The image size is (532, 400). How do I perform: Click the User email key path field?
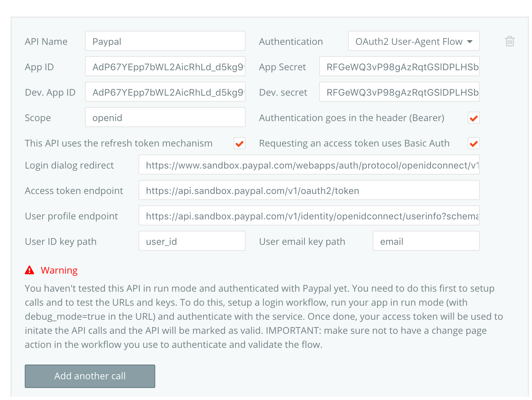pos(426,241)
